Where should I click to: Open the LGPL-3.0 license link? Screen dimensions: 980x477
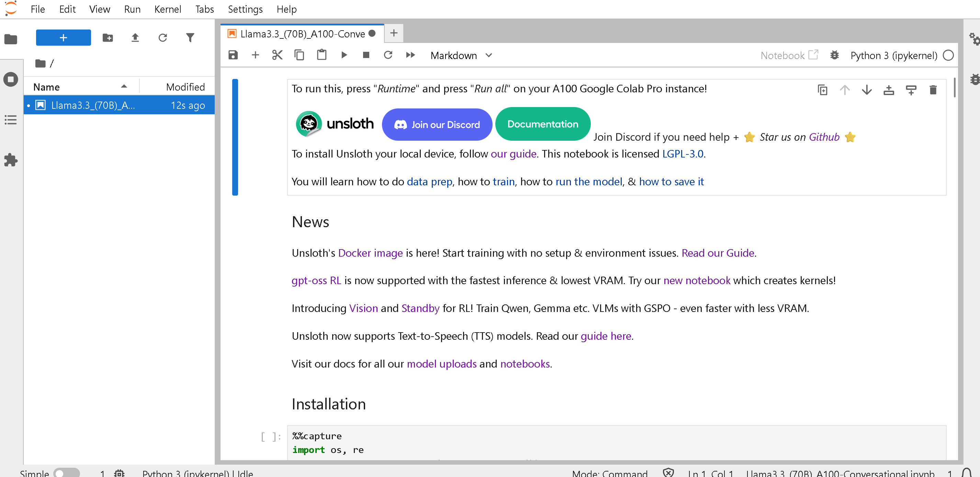tap(683, 153)
